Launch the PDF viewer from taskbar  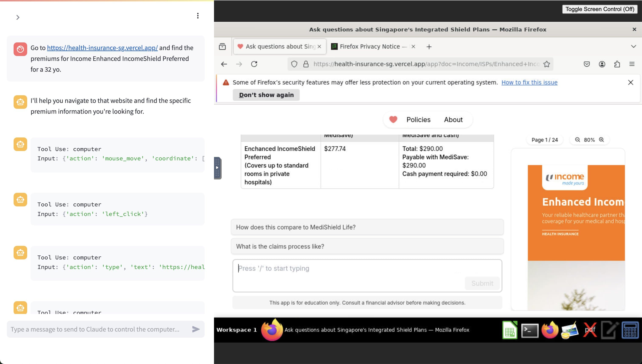pos(590,330)
